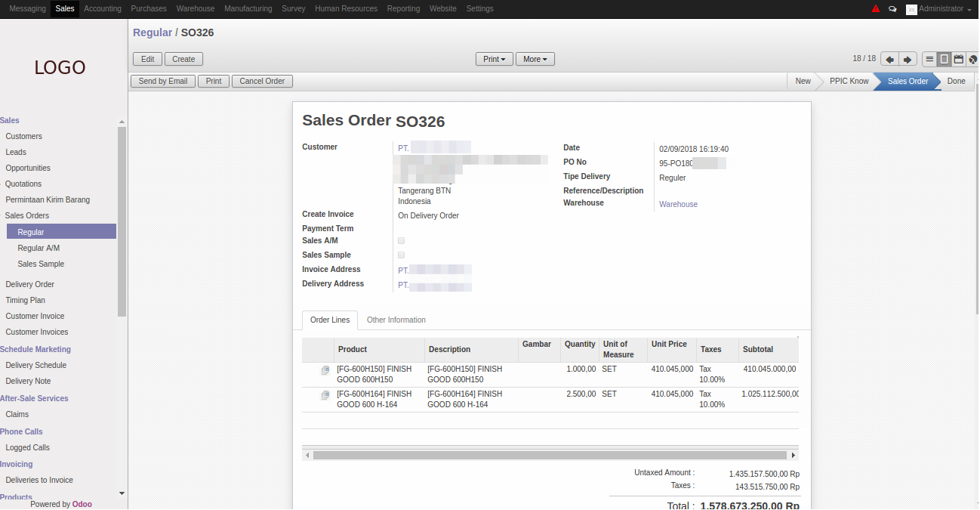This screenshot has width=980, height=510.
Task: Switch to calendar view icon
Action: [x=958, y=59]
